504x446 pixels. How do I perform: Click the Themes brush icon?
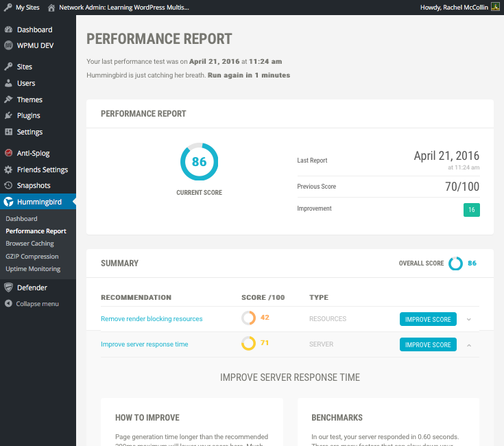pyautogui.click(x=9, y=99)
